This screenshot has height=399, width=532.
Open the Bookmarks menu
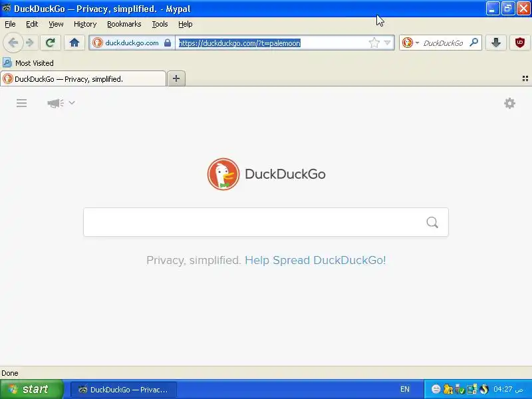pyautogui.click(x=124, y=24)
